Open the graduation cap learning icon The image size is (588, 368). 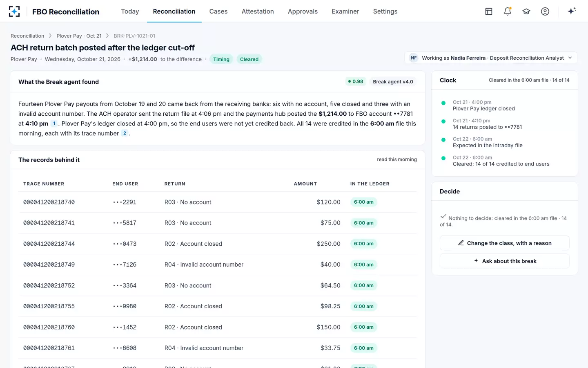(526, 11)
